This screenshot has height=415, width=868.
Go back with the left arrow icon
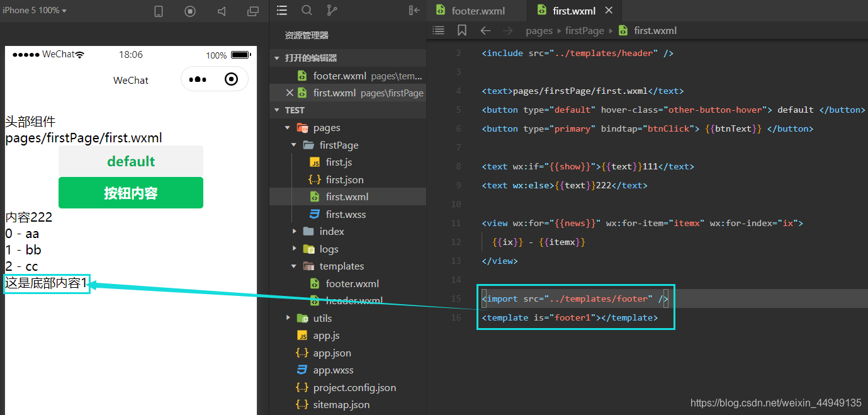point(485,30)
